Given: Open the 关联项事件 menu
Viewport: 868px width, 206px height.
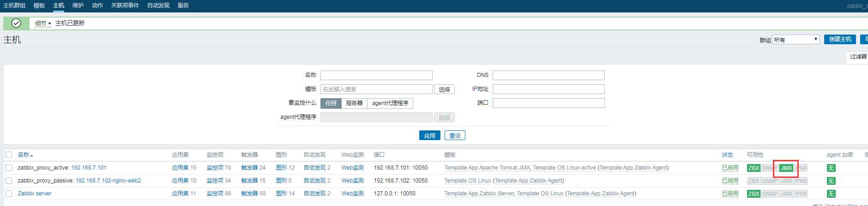Looking at the screenshot, I should [125, 6].
